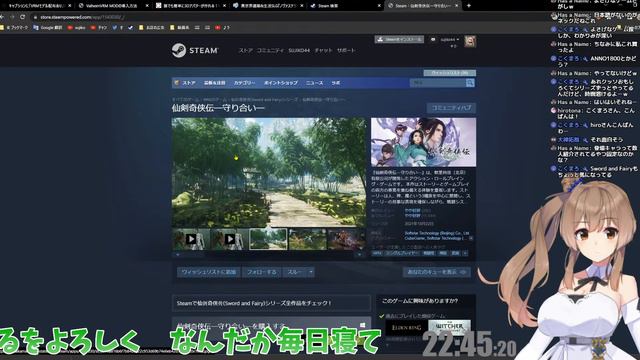Click the user avatar in Steam header

[470, 41]
